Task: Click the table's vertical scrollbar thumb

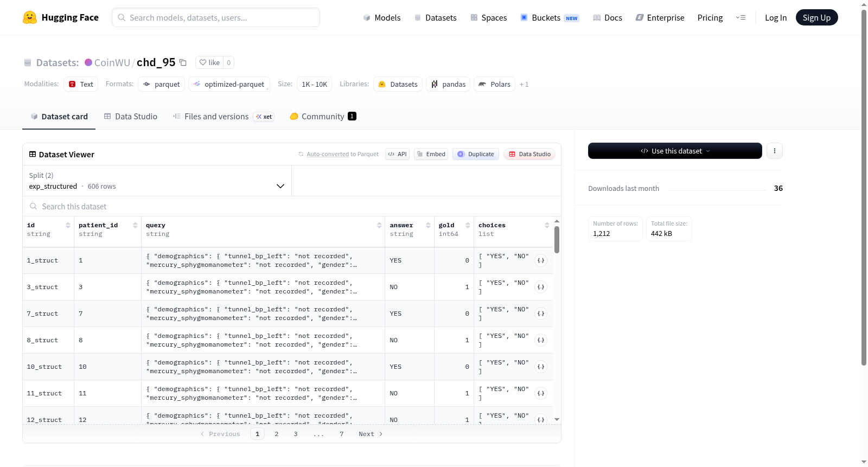Action: (x=557, y=240)
